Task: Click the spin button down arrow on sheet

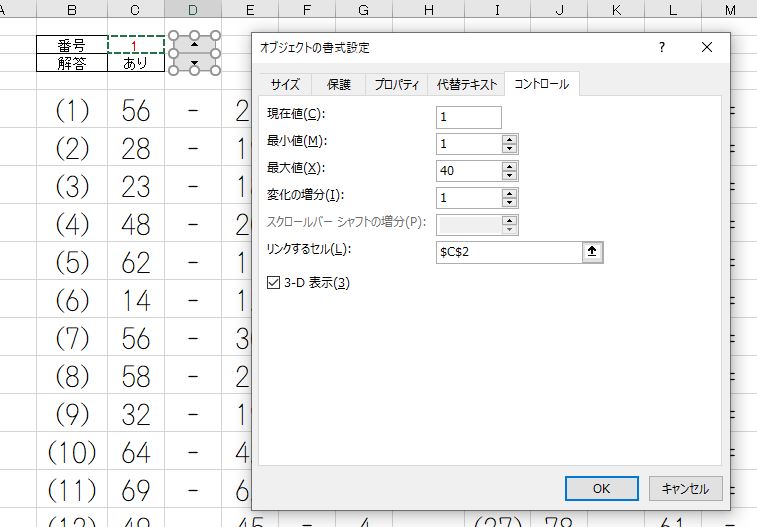Action: tap(194, 62)
